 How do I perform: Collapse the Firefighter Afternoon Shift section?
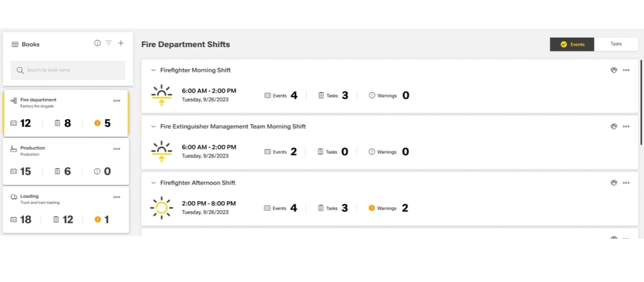tap(153, 183)
